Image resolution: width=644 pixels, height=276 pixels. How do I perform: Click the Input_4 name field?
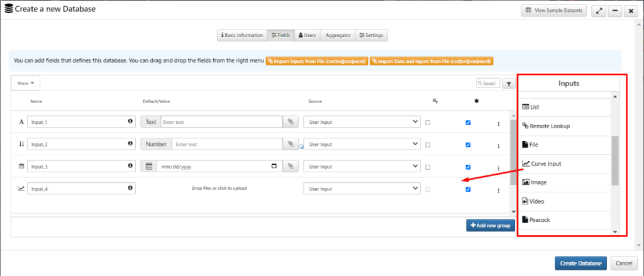pos(81,189)
